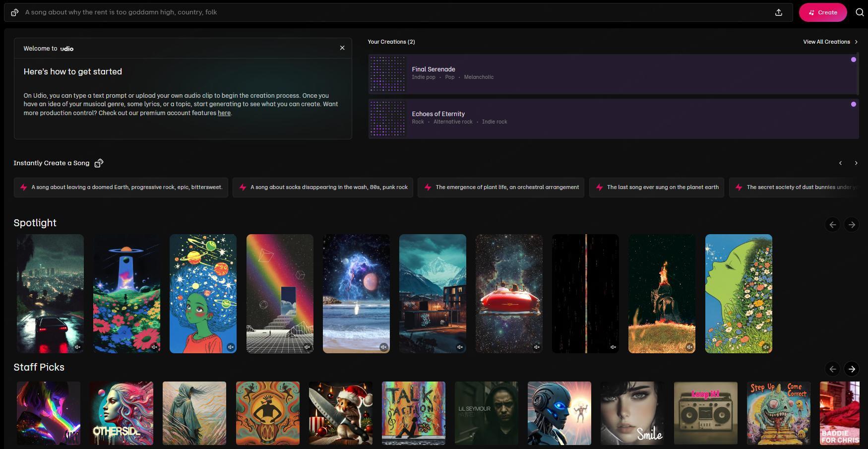Open cosmic beach planet Spotlight card
This screenshot has height=449, width=868.
[356, 294]
